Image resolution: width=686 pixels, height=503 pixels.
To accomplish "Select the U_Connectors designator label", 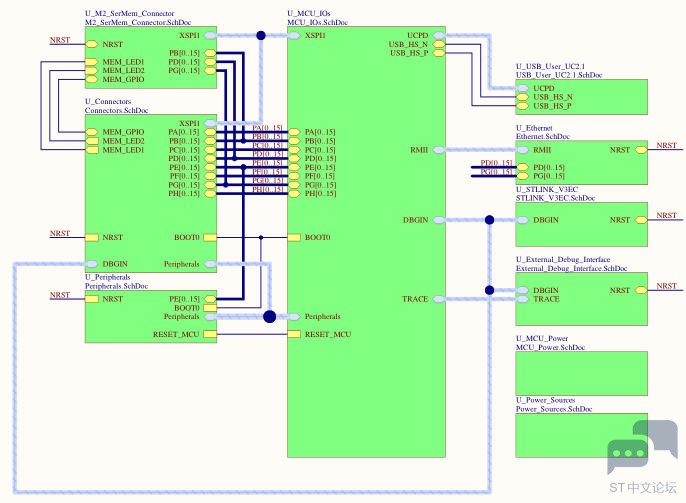I will pyautogui.click(x=108, y=101).
